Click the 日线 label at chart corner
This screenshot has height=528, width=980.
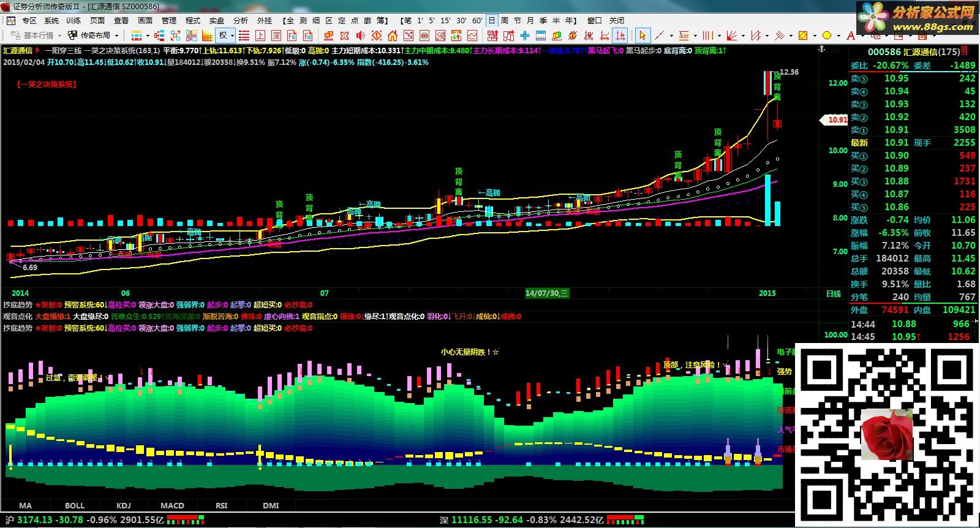[x=834, y=293]
